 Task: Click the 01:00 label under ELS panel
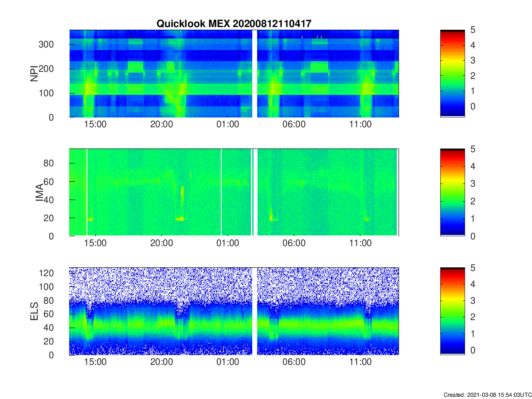[x=227, y=363]
